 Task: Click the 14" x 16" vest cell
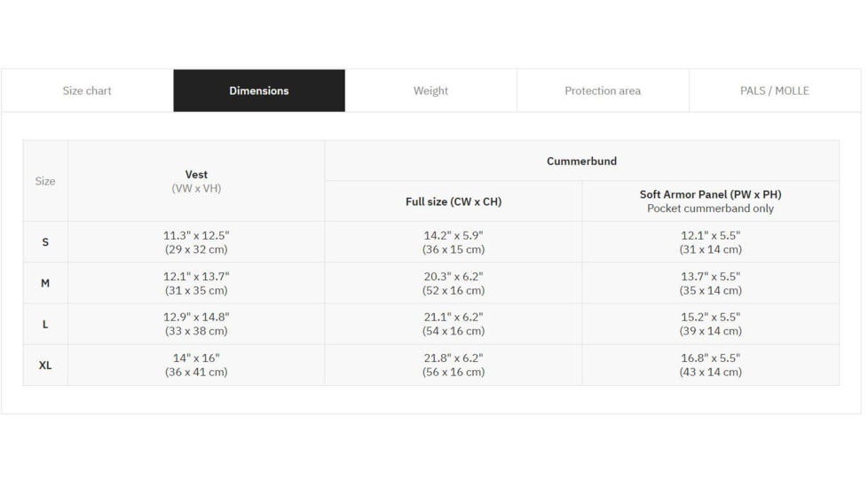click(x=196, y=365)
